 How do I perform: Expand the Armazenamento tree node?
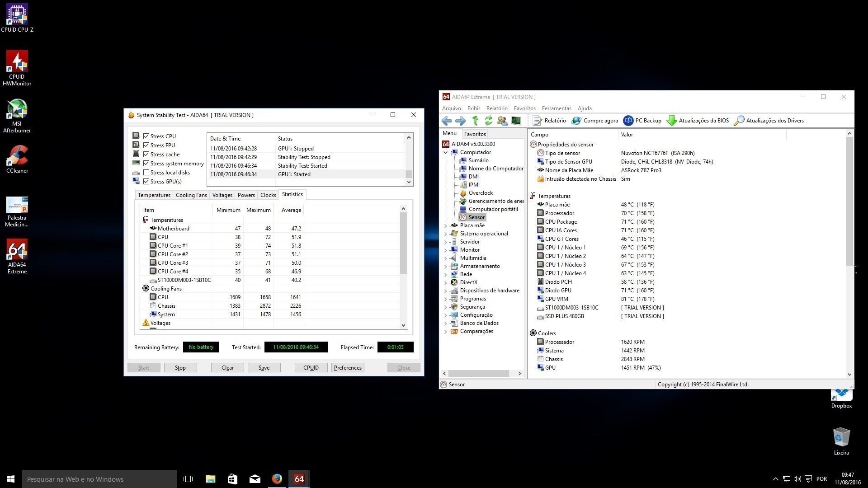[x=446, y=266]
